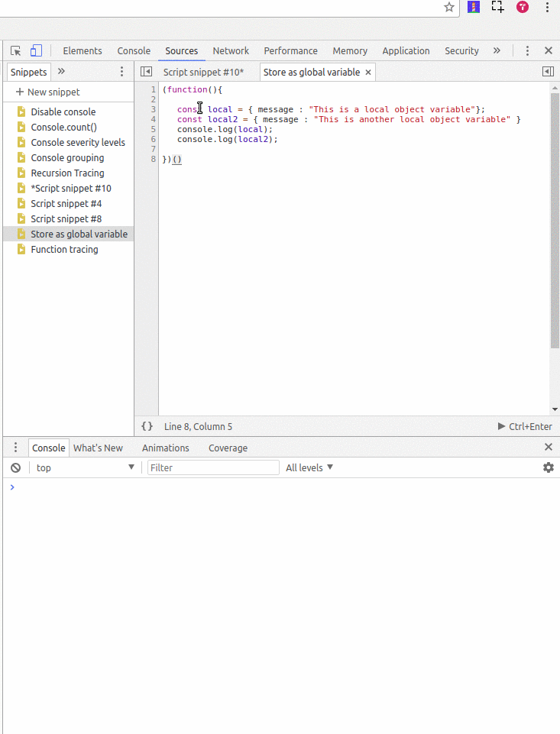The height and width of the screenshot is (734, 560).
Task: Click the Disable console file icon
Action: pyautogui.click(x=21, y=112)
